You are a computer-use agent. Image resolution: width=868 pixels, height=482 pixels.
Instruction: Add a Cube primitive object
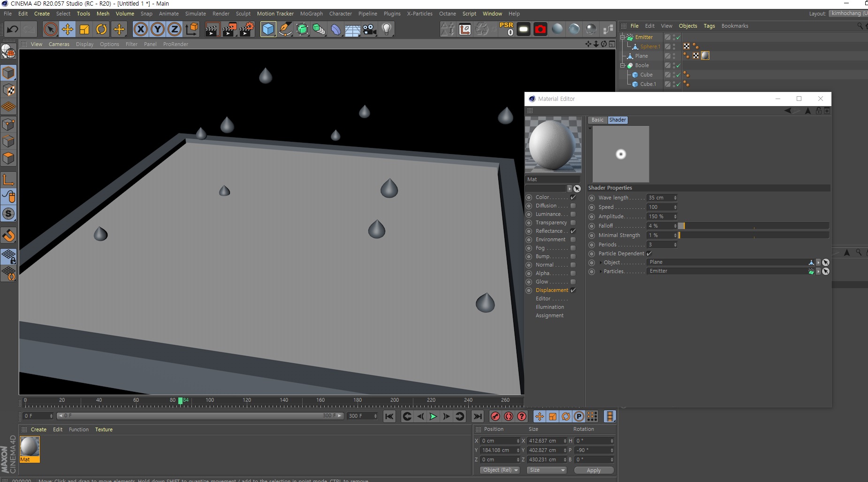(268, 30)
